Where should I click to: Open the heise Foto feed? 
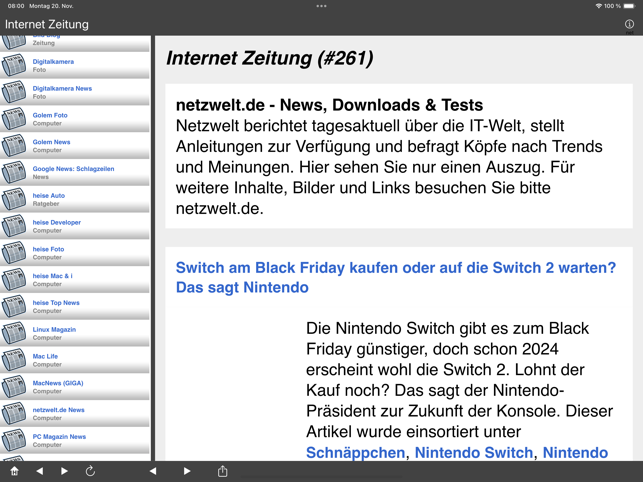[x=75, y=253]
